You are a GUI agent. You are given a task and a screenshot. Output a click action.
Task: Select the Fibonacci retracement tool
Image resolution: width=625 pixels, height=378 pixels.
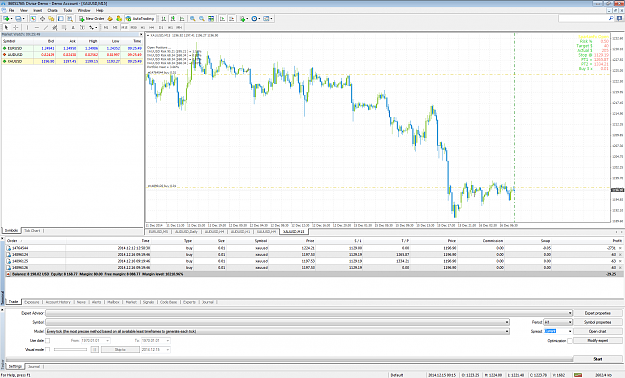(x=64, y=28)
